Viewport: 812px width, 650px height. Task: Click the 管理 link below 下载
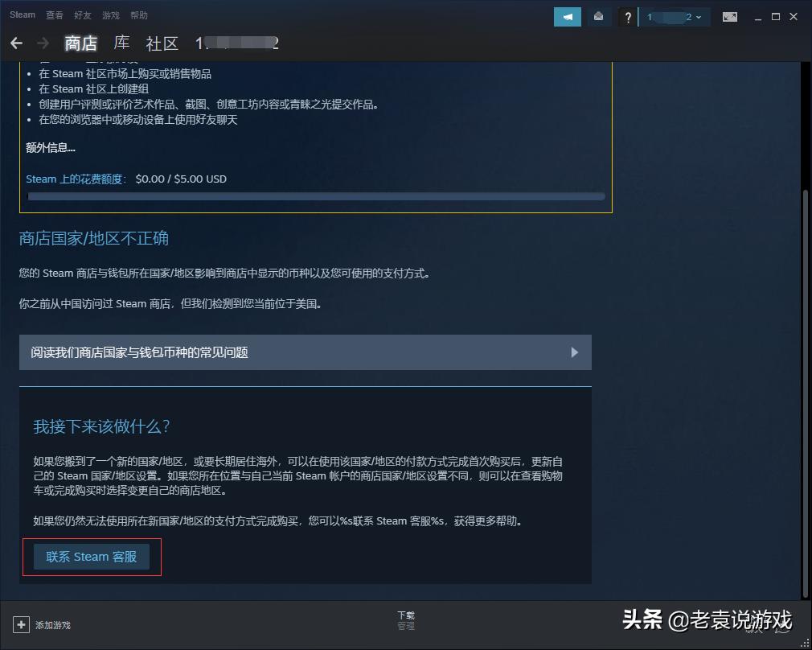click(406, 625)
